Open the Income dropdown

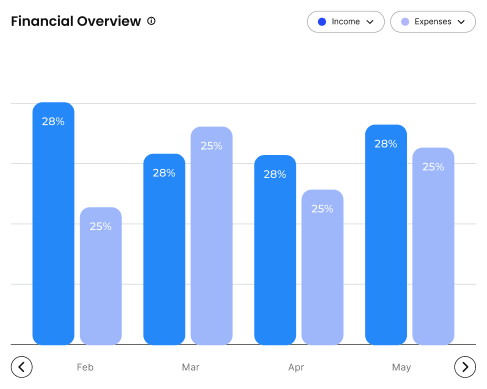tap(346, 22)
